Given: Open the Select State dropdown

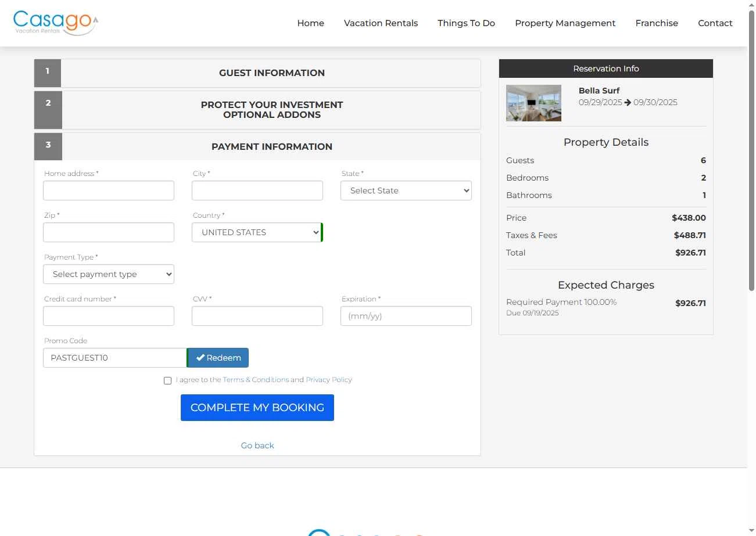Looking at the screenshot, I should pyautogui.click(x=406, y=190).
